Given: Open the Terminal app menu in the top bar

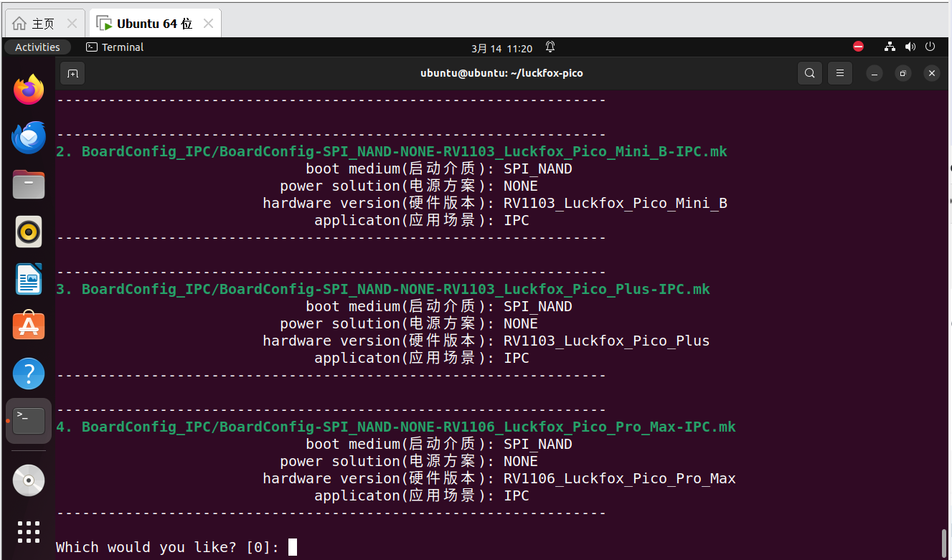Looking at the screenshot, I should point(115,47).
